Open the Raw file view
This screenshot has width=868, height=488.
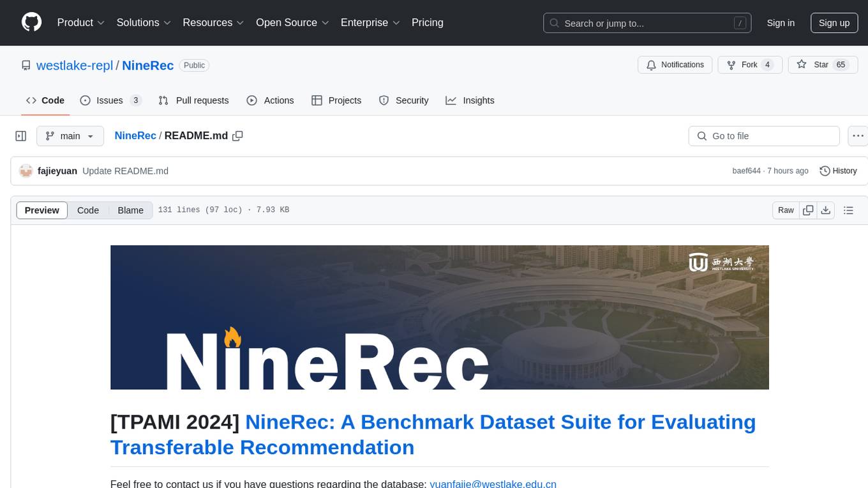786,210
